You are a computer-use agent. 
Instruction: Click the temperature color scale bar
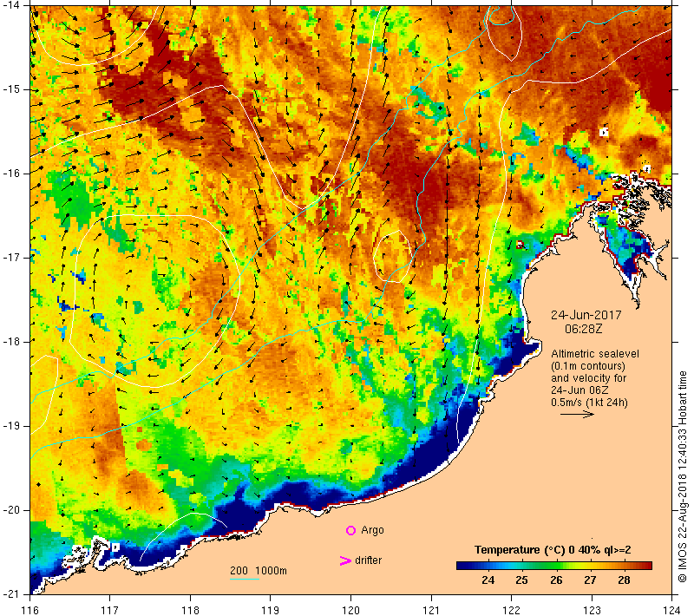tap(554, 566)
